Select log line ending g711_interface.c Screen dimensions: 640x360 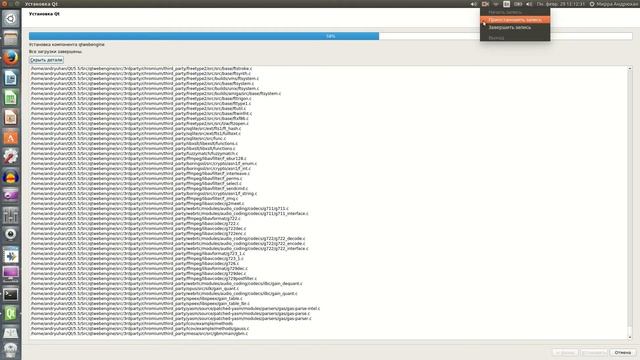pos(169,213)
